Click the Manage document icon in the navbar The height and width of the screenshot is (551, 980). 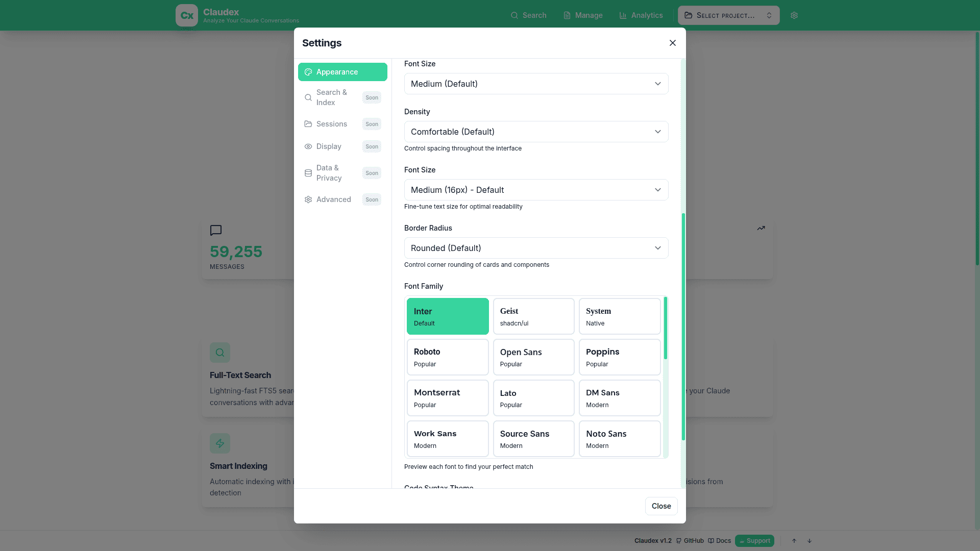(568, 15)
